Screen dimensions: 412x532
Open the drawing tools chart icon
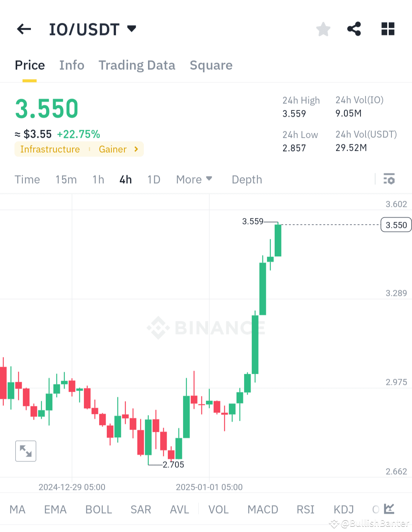point(389,509)
